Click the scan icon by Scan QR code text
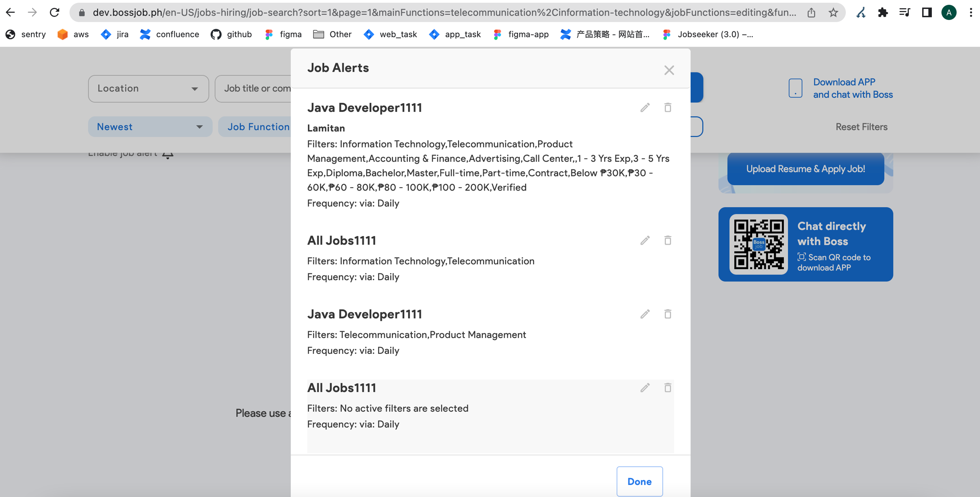The image size is (980, 497). (x=801, y=257)
